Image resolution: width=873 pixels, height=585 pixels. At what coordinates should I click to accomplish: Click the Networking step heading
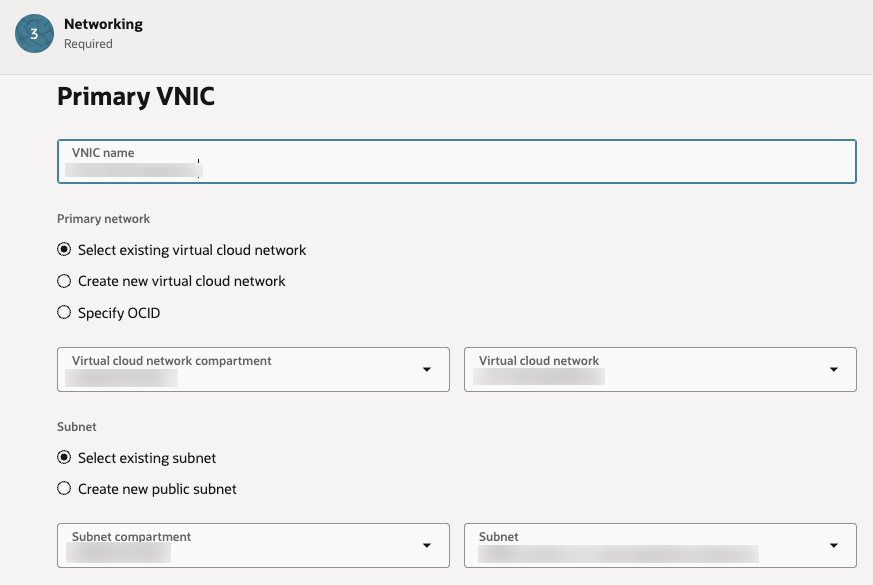(x=104, y=24)
